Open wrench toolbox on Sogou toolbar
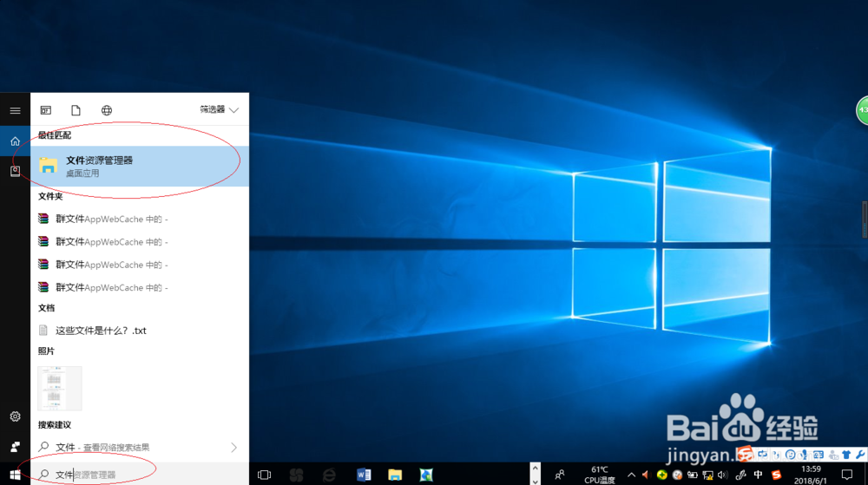Viewport: 868px width, 485px height. point(860,455)
